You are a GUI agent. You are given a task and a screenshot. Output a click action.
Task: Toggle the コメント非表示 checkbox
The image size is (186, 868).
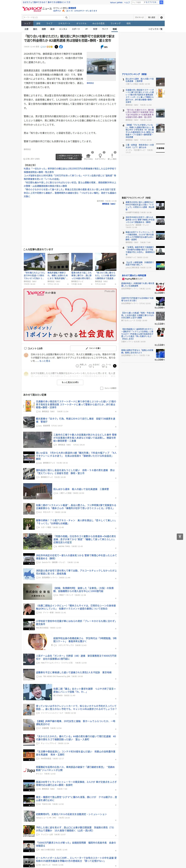tap(102, 388)
